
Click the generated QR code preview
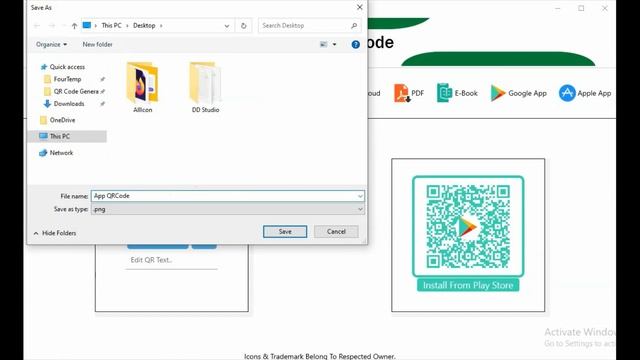468,227
